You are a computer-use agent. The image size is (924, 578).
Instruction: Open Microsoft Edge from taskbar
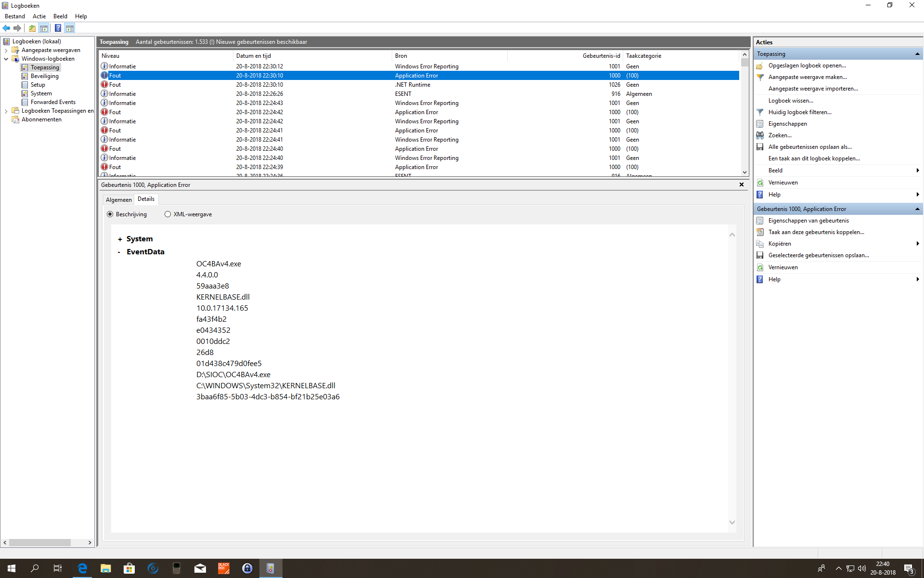point(82,568)
